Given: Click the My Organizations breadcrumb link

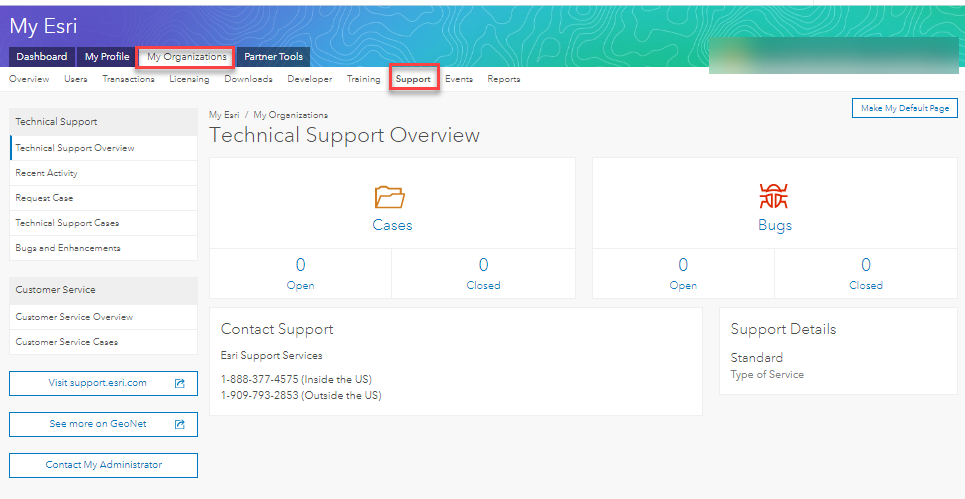Looking at the screenshot, I should pos(290,115).
